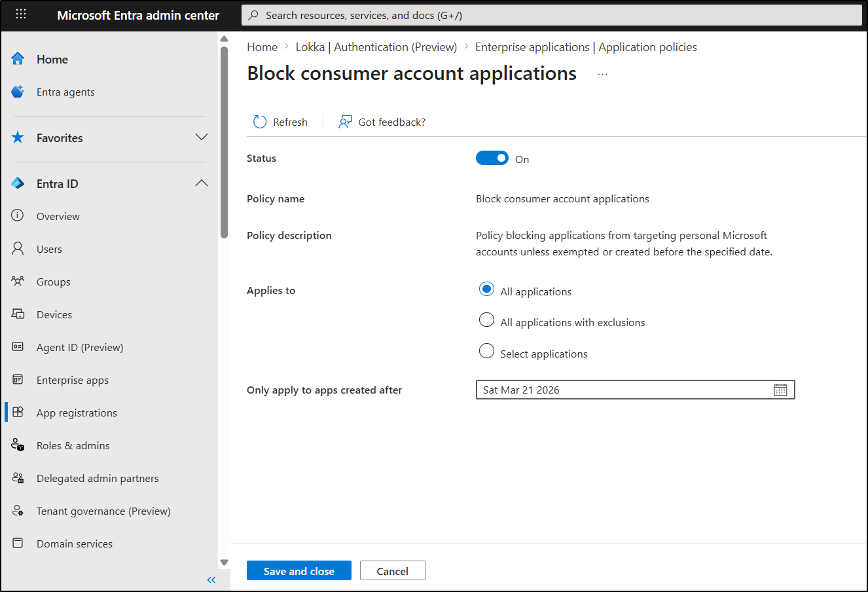Screen dimensions: 868x592
Task: Click the calendar icon in date field
Action: click(780, 390)
